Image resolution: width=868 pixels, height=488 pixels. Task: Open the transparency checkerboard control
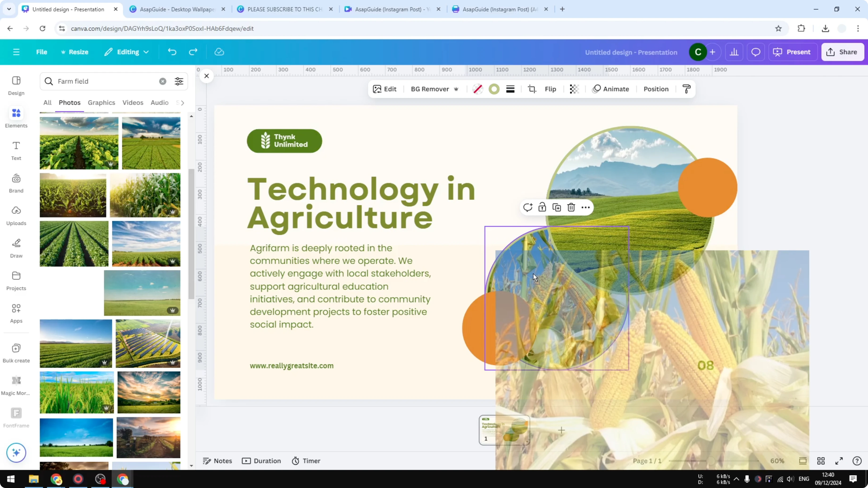574,89
